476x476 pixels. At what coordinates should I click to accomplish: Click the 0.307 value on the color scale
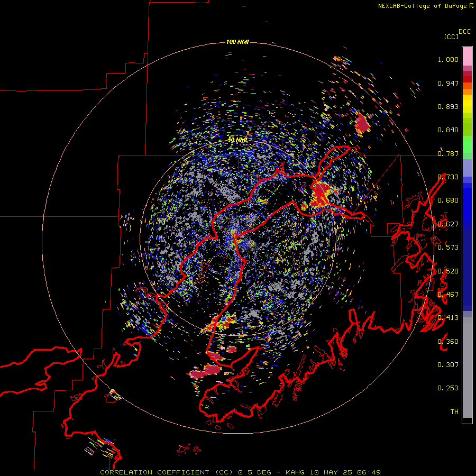[x=448, y=365]
